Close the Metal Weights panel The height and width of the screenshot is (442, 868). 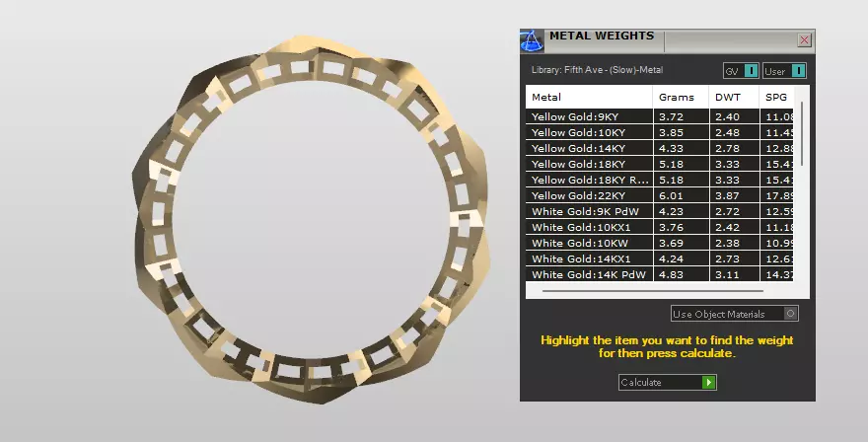coord(804,39)
